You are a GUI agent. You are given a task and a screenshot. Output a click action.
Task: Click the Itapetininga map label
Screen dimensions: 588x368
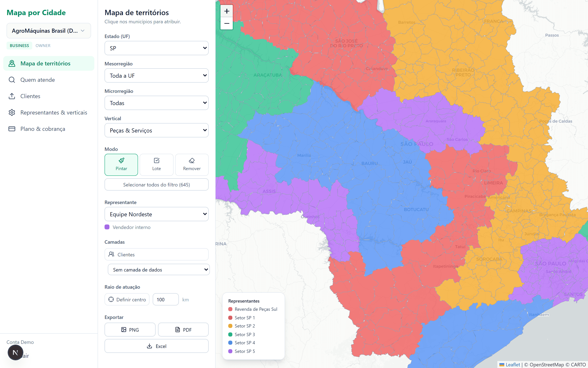[445, 266]
